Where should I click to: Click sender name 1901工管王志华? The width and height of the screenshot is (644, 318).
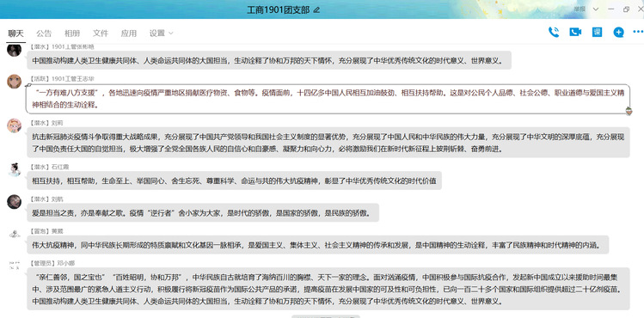[x=73, y=78]
